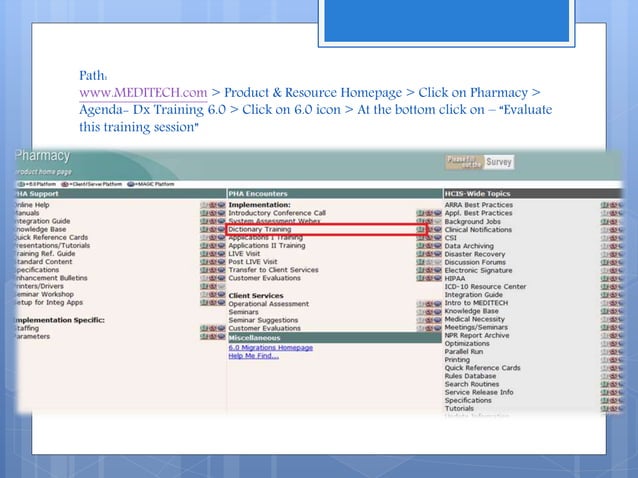The width and height of the screenshot is (638, 478).
Task: Select the Client/Server icon for Seminar Suggestions
Action: click(429, 320)
